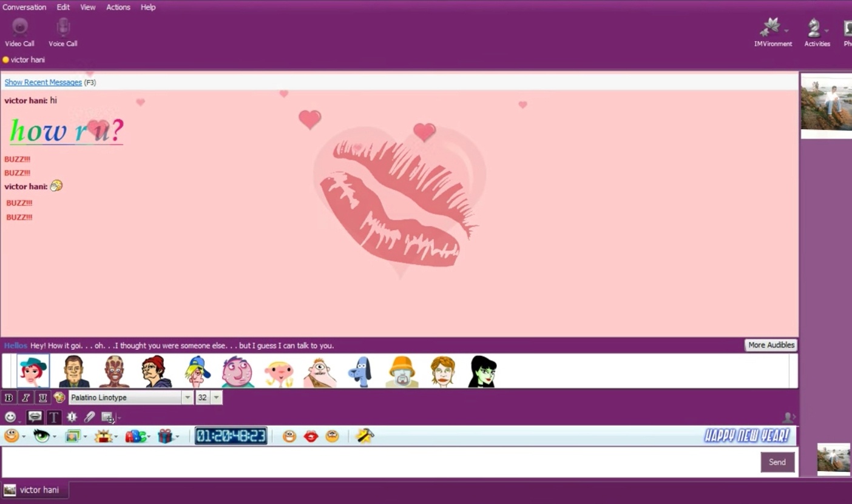Click the Buzz icon in formatting bar
Image resolution: width=852 pixels, height=504 pixels.
(72, 417)
